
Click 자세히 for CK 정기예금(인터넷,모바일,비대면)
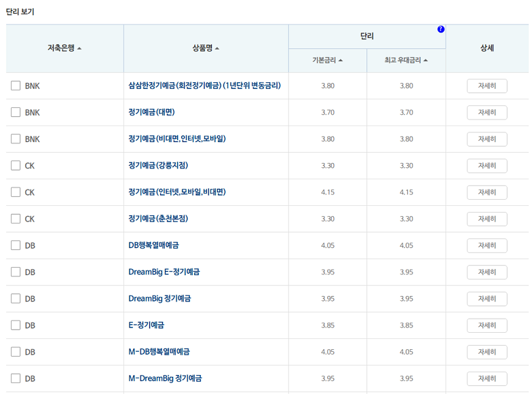[487, 192]
